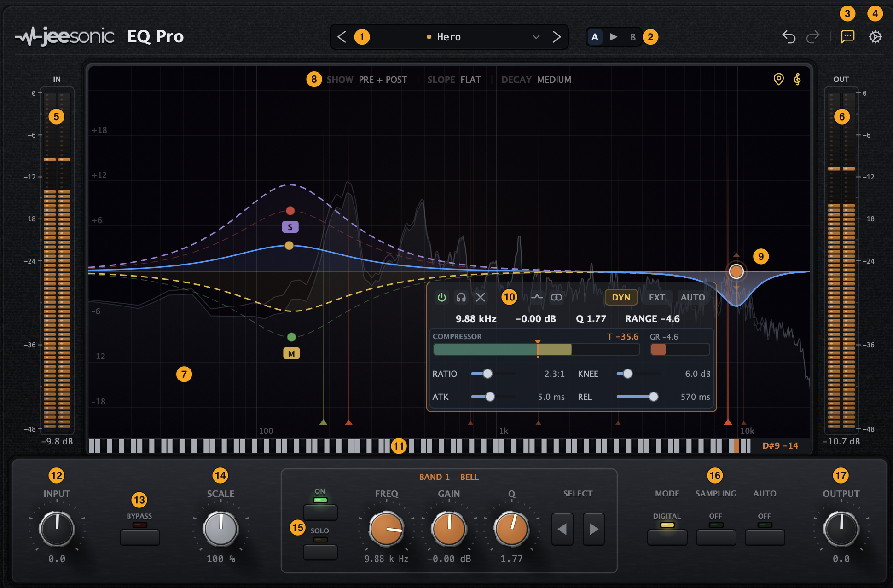Click the OUTPUT knob
Image resolution: width=893 pixels, height=588 pixels.
(841, 529)
